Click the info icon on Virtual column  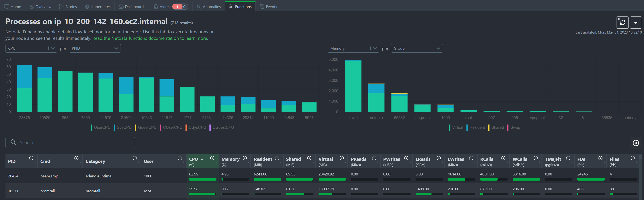[342, 158]
